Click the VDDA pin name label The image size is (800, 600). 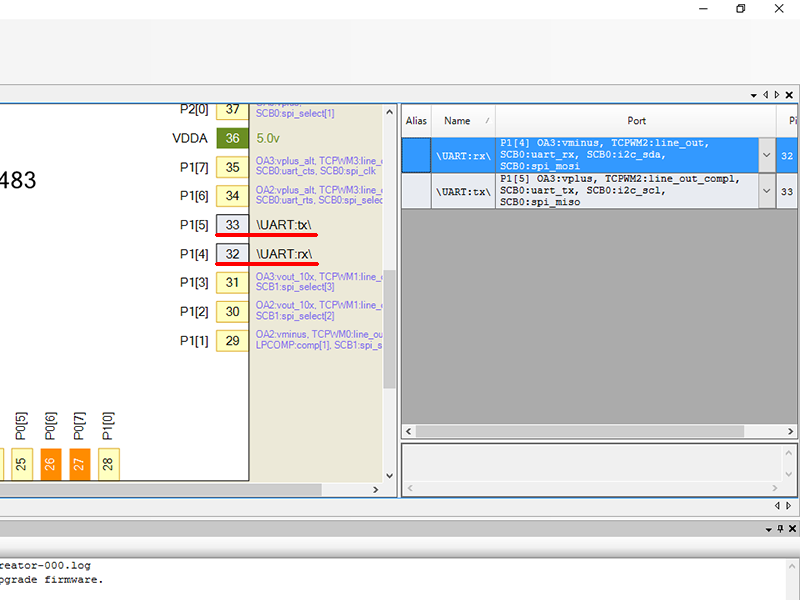[x=190, y=138]
